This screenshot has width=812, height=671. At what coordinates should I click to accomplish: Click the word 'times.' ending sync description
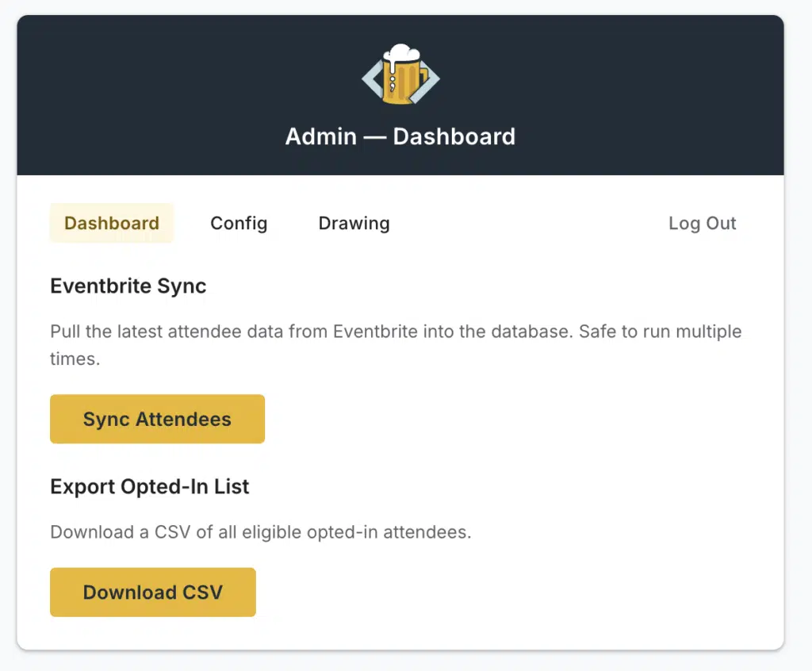(75, 359)
